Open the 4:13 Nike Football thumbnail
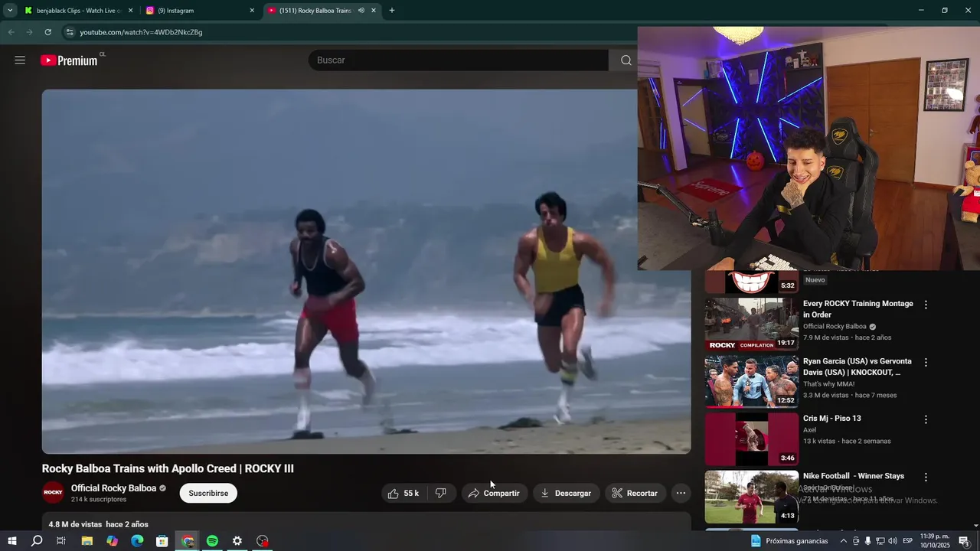 pos(751,497)
